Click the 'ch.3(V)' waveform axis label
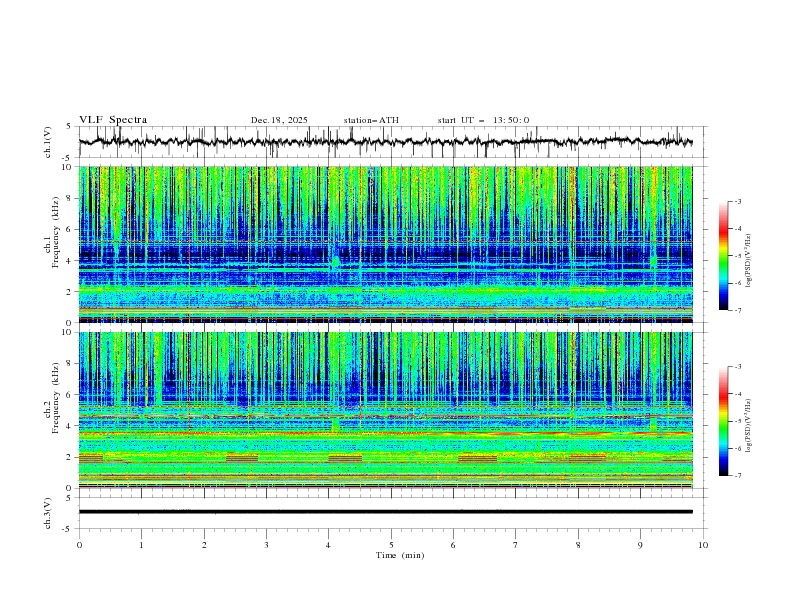The height and width of the screenshot is (612, 792). click(48, 513)
